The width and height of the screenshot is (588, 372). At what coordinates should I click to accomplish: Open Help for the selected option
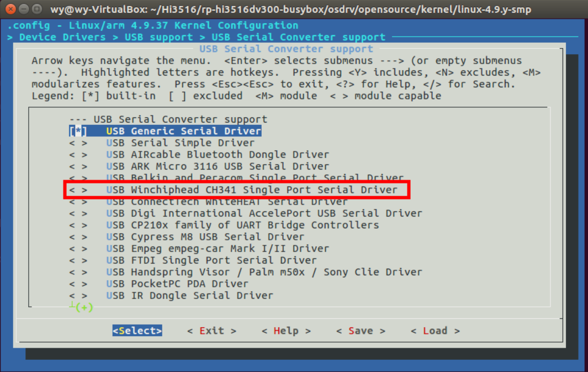tap(286, 331)
